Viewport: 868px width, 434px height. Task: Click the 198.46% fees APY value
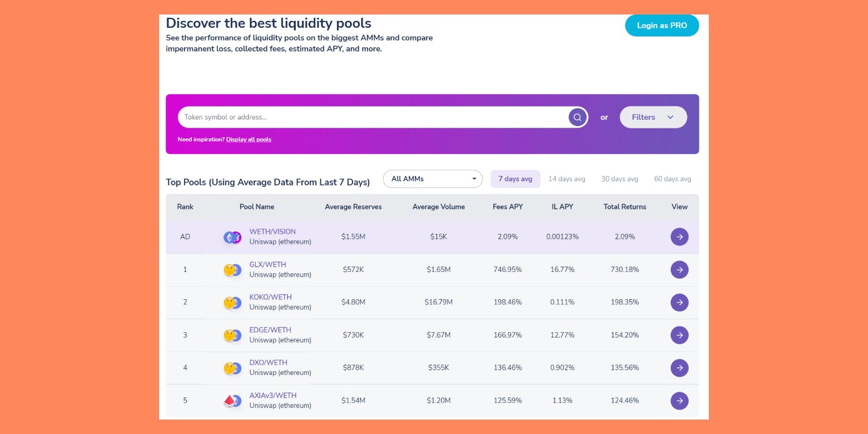tap(507, 302)
